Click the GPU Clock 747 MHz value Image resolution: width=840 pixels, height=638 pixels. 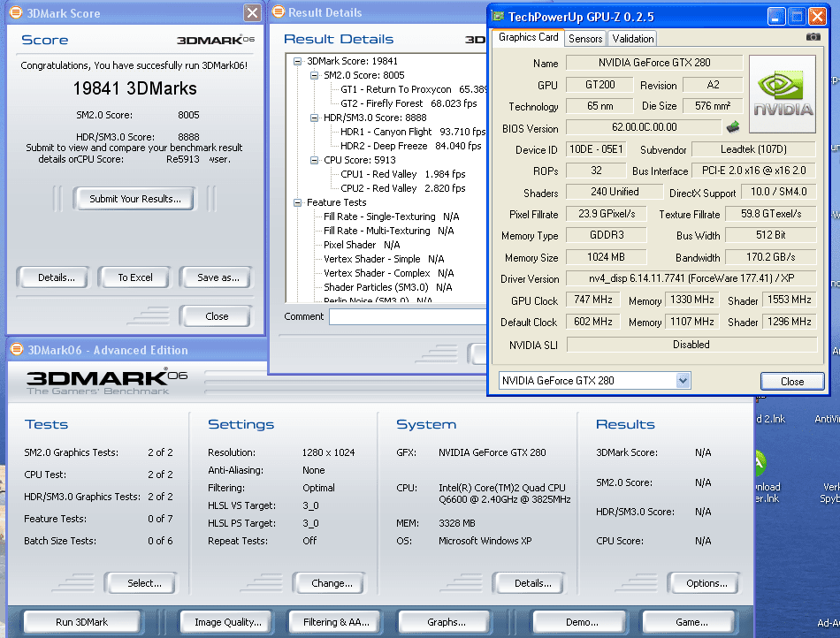592,300
